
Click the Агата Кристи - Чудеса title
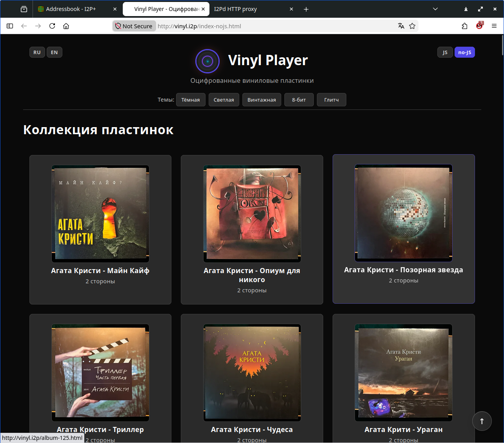(x=252, y=429)
